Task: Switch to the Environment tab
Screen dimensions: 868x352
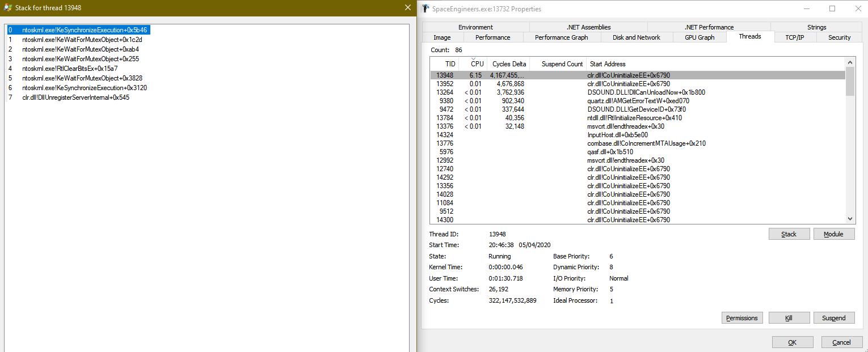Action: point(475,27)
